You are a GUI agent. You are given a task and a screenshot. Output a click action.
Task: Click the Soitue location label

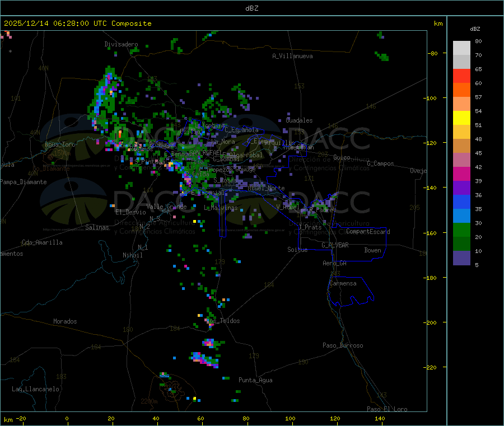click(297, 250)
